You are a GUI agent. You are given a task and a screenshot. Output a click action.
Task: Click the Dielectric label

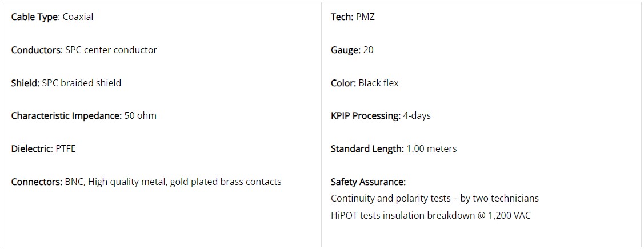pos(32,148)
